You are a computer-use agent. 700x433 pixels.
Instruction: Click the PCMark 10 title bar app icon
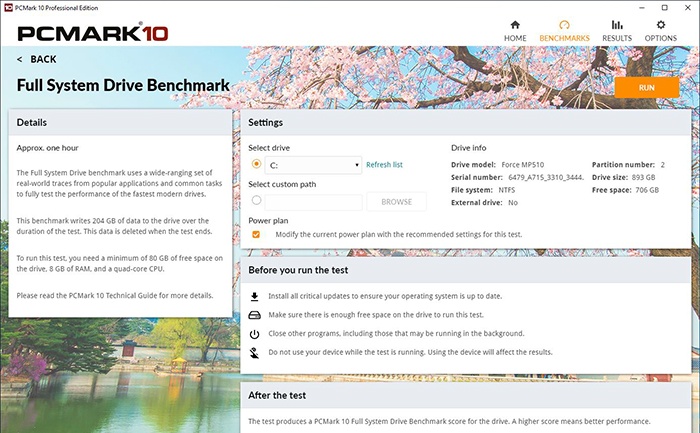tap(8, 8)
